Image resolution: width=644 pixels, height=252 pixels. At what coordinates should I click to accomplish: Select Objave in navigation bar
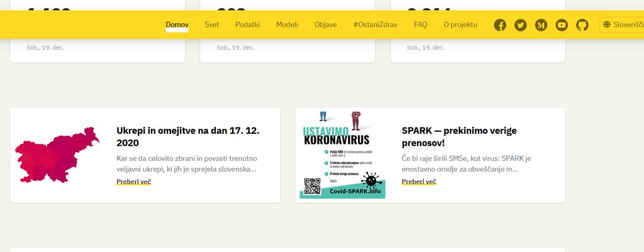click(325, 25)
